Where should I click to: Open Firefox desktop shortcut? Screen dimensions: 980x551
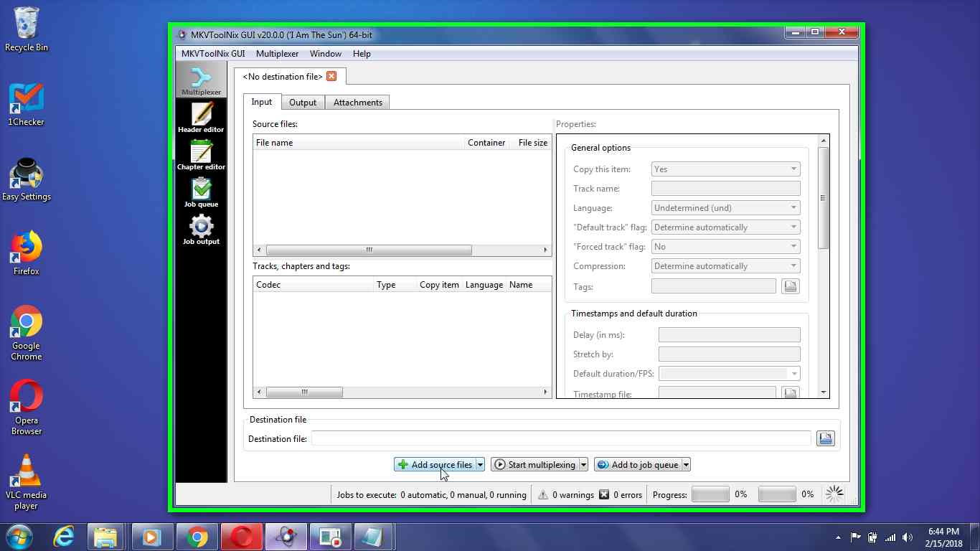point(27,253)
